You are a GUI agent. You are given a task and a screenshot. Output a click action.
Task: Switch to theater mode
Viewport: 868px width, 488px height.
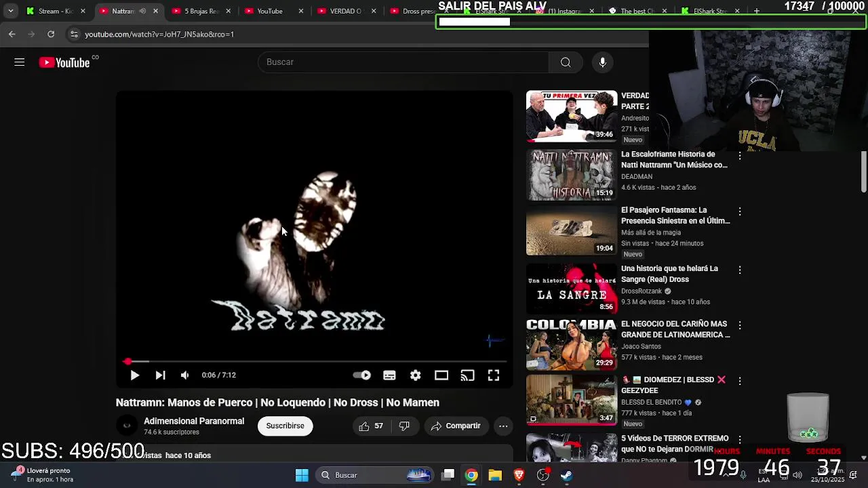441,375
